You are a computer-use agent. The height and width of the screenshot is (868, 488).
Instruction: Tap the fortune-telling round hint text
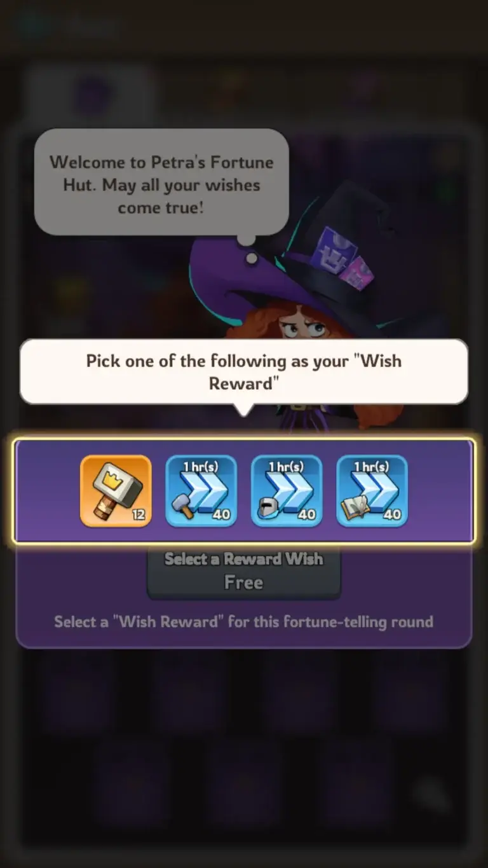coord(244,621)
